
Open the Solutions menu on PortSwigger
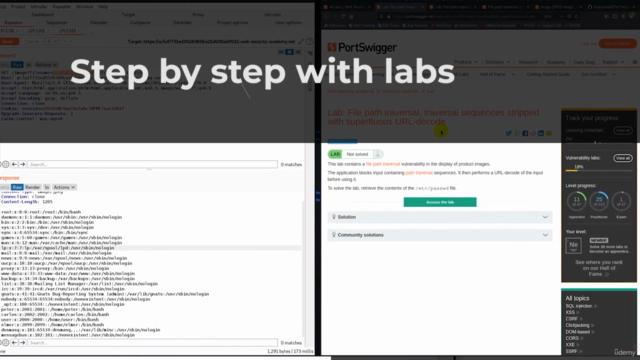click(498, 62)
